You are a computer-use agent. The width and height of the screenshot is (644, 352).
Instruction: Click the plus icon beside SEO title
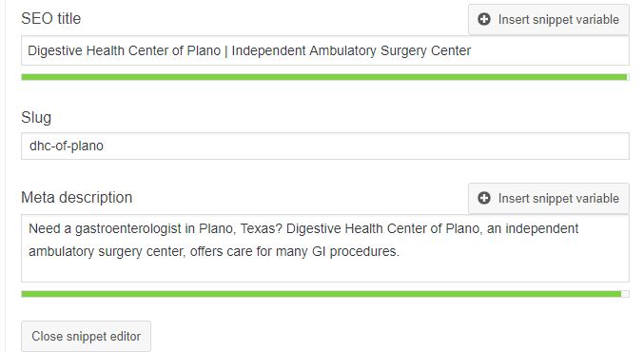tap(484, 19)
